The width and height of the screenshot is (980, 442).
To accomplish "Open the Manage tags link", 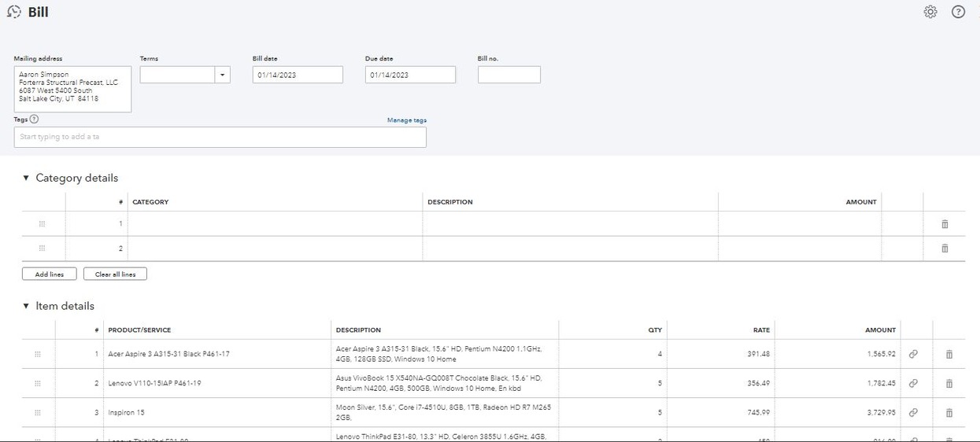I will click(x=406, y=120).
